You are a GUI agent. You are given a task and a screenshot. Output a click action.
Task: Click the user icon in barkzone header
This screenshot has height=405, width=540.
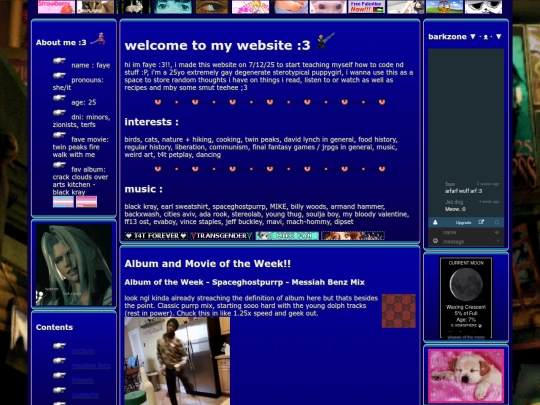(486, 37)
